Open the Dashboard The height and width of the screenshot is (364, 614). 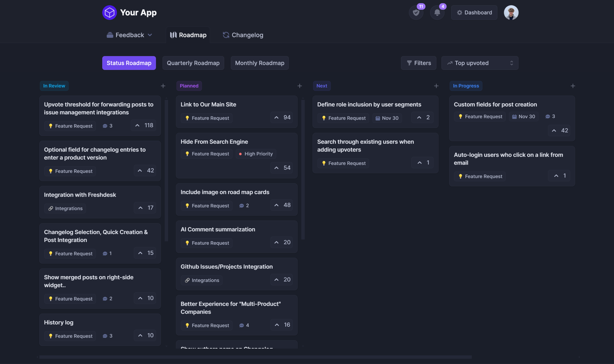[474, 13]
